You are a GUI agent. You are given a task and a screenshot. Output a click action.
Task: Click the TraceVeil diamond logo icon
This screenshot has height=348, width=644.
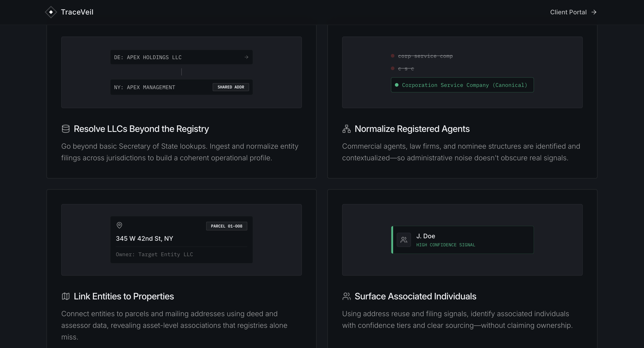tap(51, 12)
